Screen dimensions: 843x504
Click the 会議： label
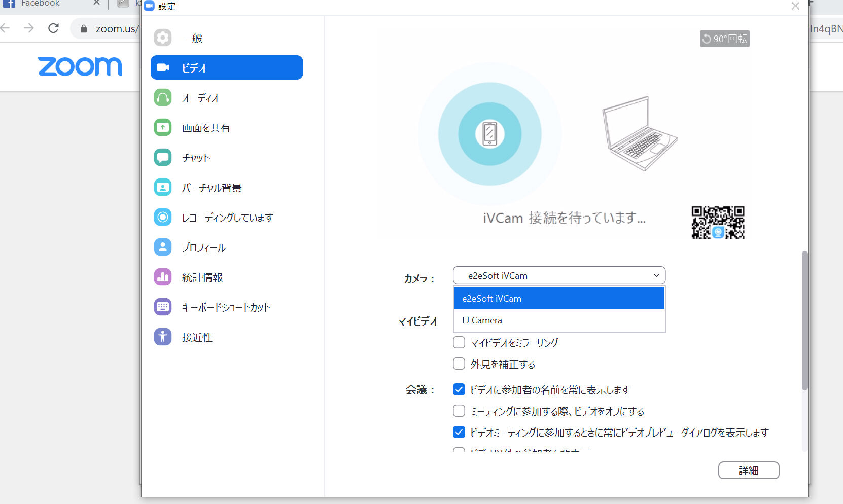420,389
